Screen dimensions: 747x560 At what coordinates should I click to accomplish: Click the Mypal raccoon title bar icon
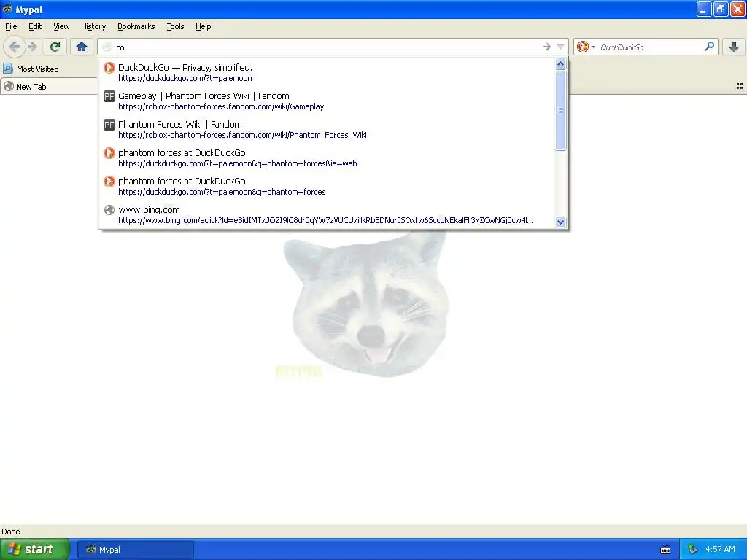point(7,9)
